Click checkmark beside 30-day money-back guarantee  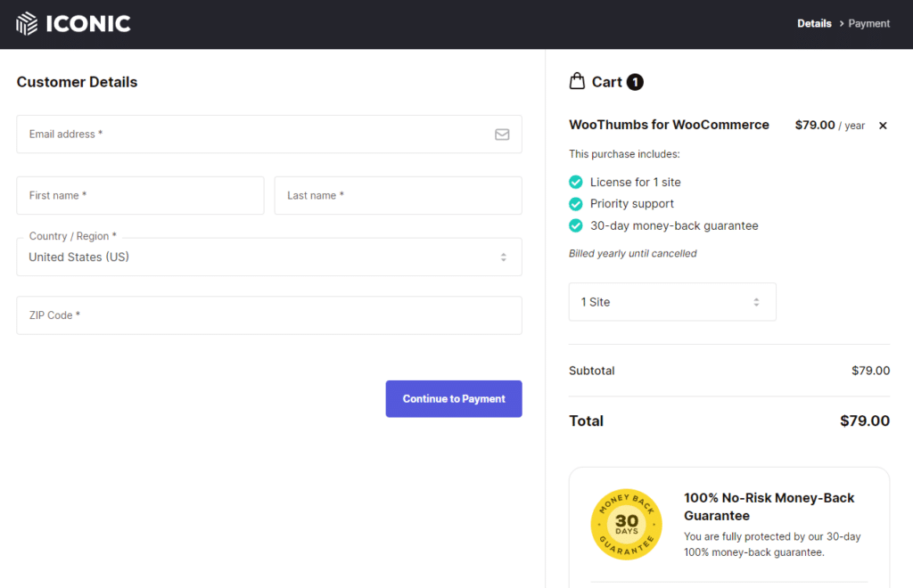pyautogui.click(x=576, y=225)
